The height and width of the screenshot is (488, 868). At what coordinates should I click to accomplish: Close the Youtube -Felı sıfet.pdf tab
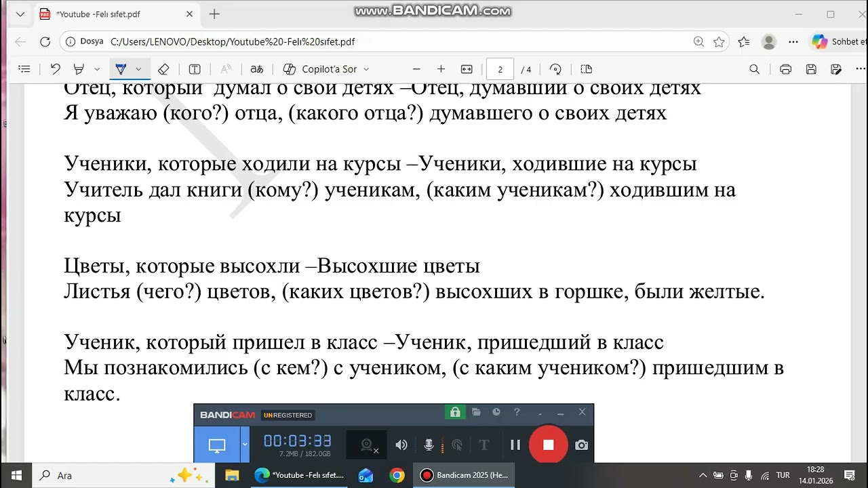[189, 14]
